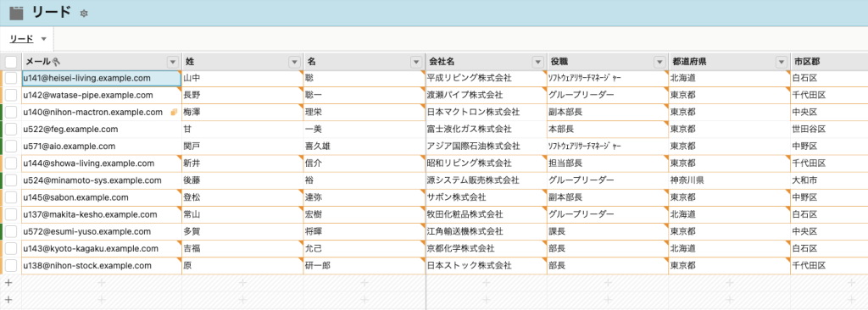Viewport: 868px width, 310px height.
Task: Click given name cell 喜久雄
Action: click(364, 147)
